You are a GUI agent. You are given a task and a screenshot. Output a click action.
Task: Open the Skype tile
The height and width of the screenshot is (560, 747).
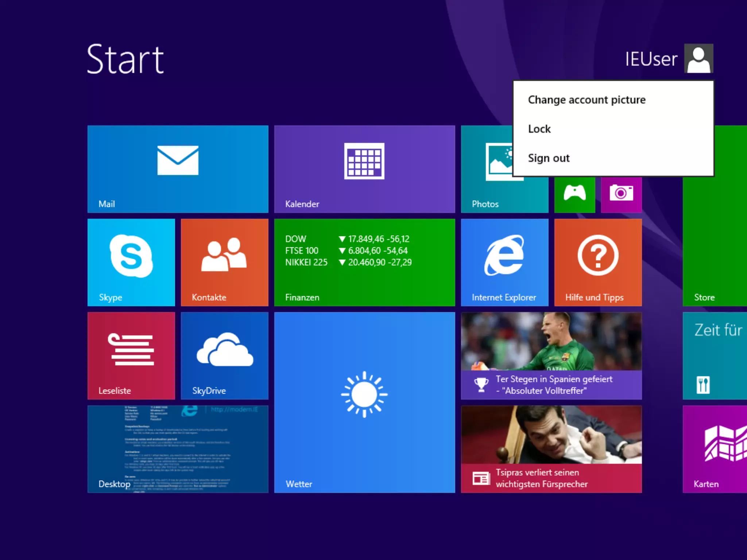click(131, 262)
